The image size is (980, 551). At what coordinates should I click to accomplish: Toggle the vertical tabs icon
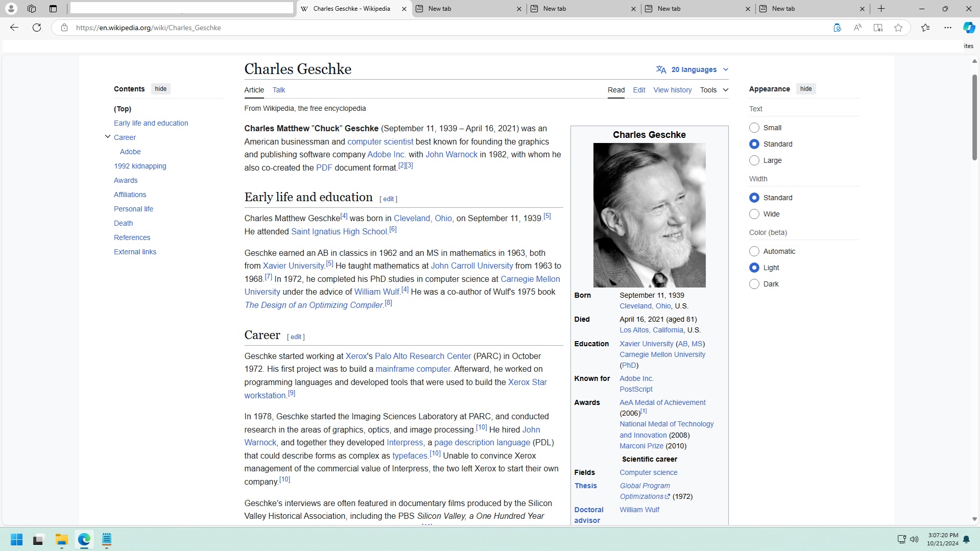click(x=53, y=9)
